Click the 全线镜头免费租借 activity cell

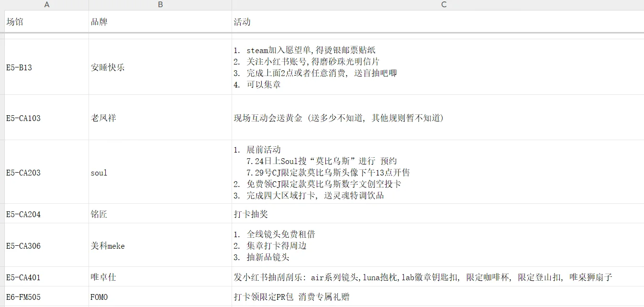pyautogui.click(x=438, y=245)
